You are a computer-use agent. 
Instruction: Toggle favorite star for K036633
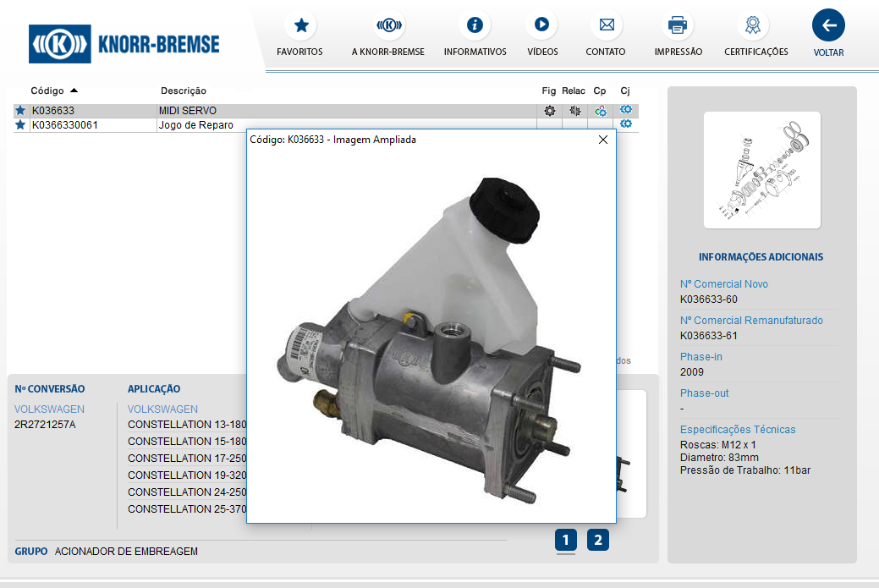(x=20, y=111)
